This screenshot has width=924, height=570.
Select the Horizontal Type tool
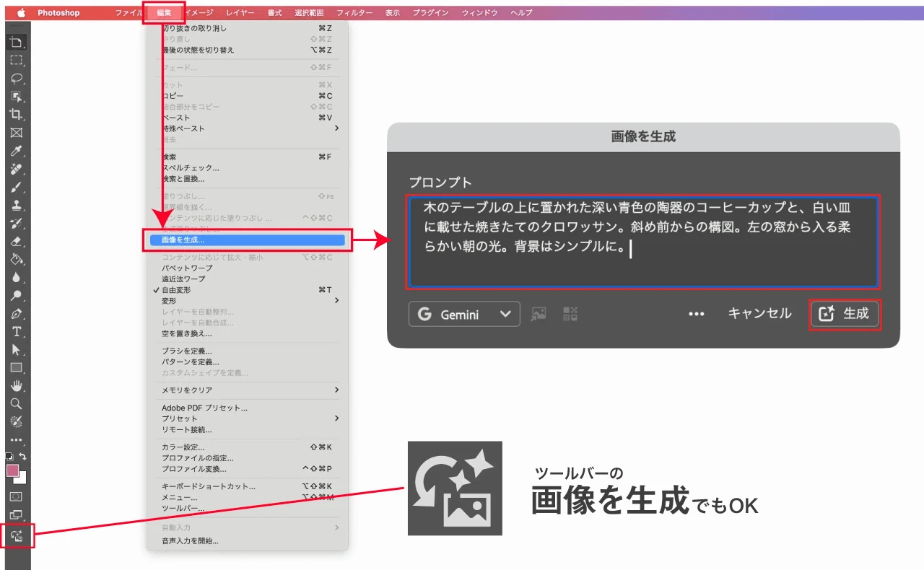pos(17,332)
